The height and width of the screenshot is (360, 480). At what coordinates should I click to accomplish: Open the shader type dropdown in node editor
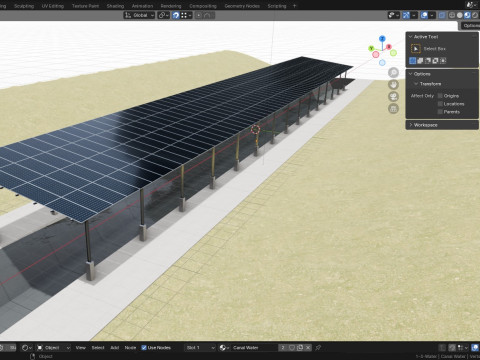pyautogui.click(x=27, y=348)
